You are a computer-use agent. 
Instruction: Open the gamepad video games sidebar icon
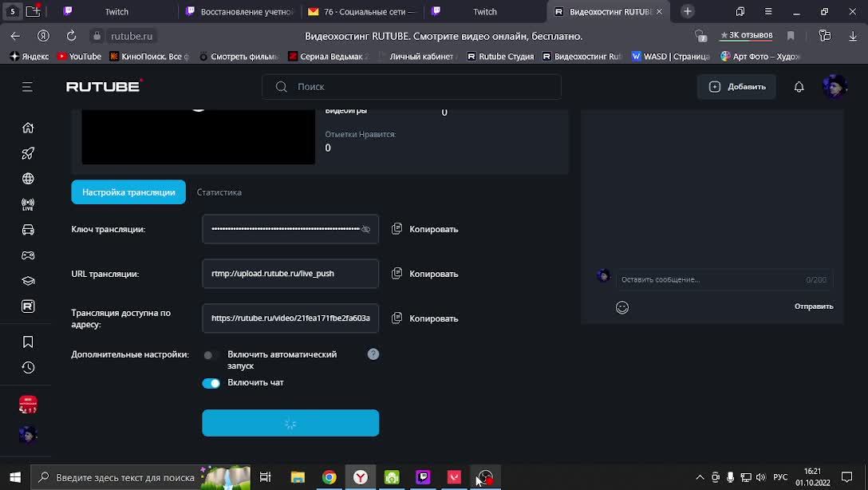[28, 255]
